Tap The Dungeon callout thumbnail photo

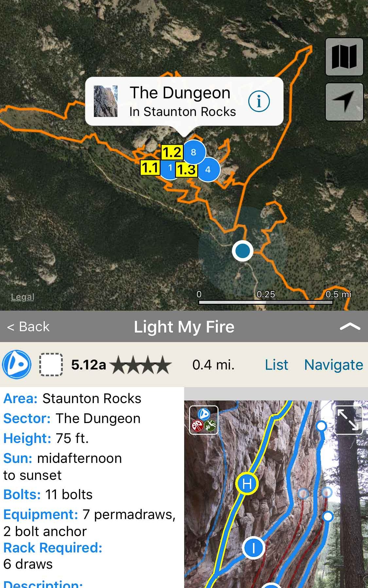(x=105, y=101)
